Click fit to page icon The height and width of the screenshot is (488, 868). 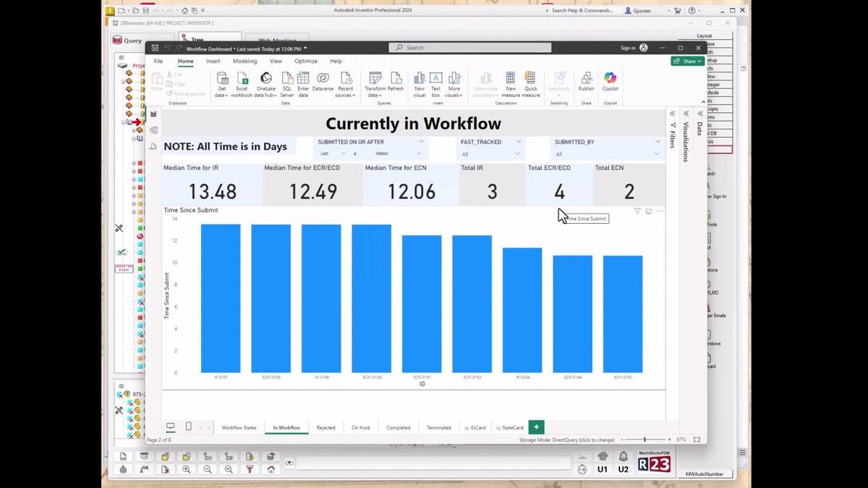click(x=697, y=439)
